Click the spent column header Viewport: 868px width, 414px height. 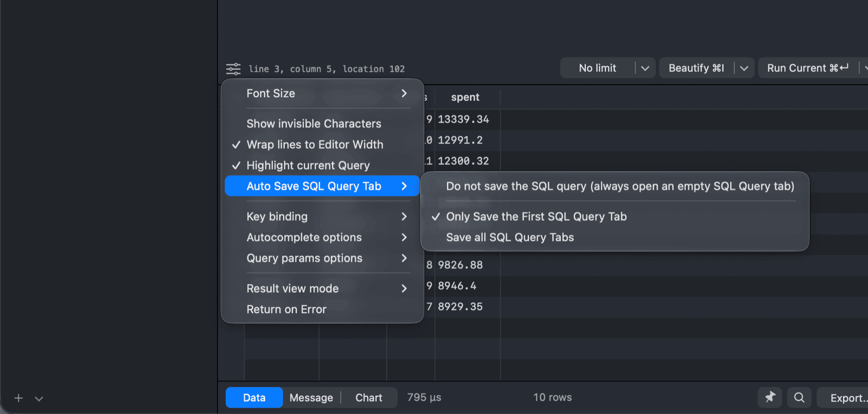coord(467,98)
